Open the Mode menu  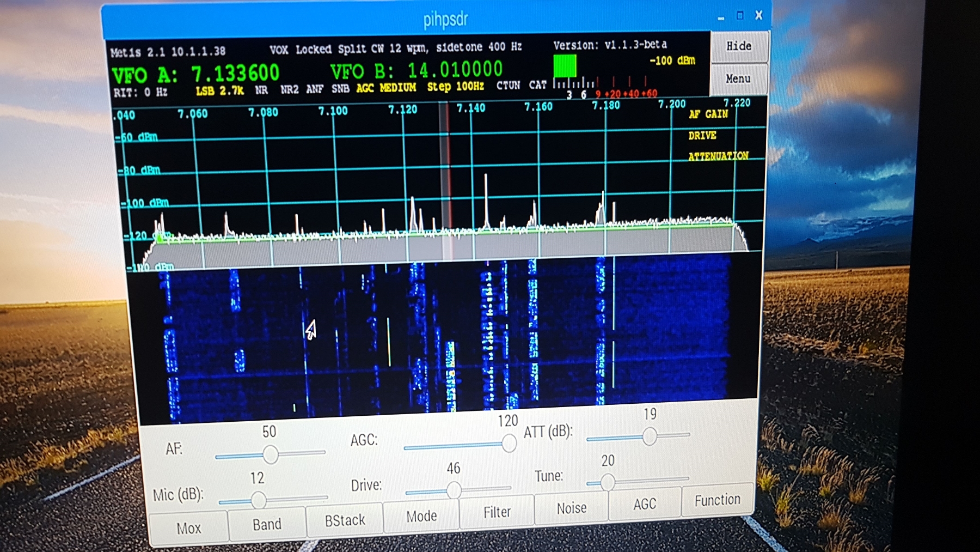tap(421, 515)
